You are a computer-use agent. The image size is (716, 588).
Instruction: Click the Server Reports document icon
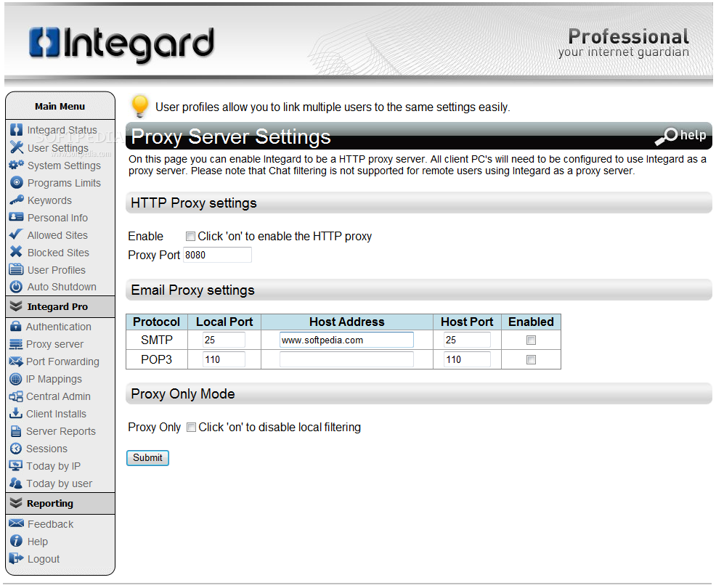pyautogui.click(x=15, y=431)
